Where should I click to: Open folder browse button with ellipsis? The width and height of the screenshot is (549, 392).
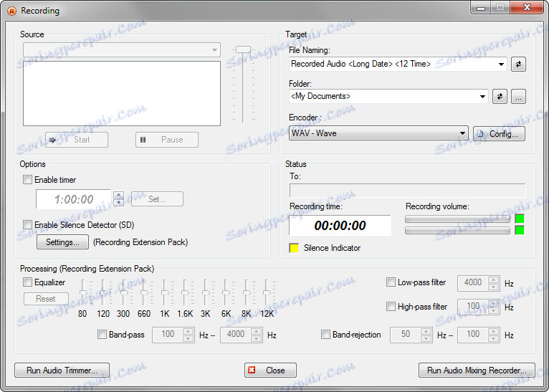518,97
